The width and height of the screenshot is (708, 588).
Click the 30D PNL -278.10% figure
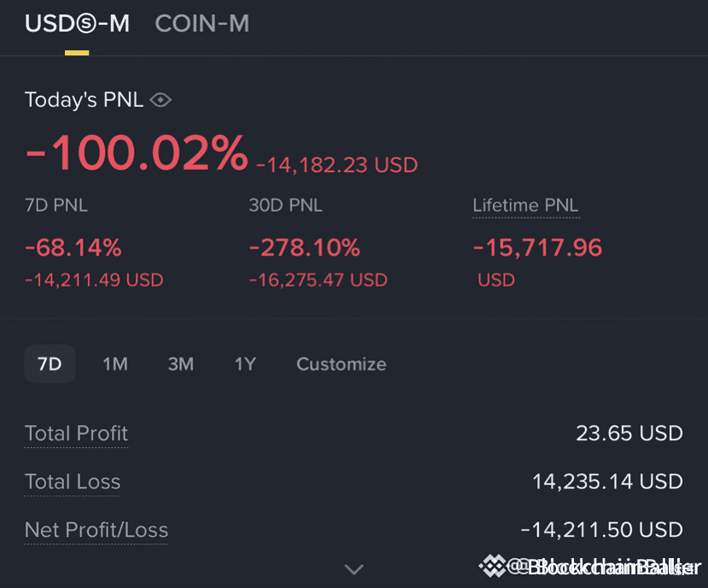point(304,248)
